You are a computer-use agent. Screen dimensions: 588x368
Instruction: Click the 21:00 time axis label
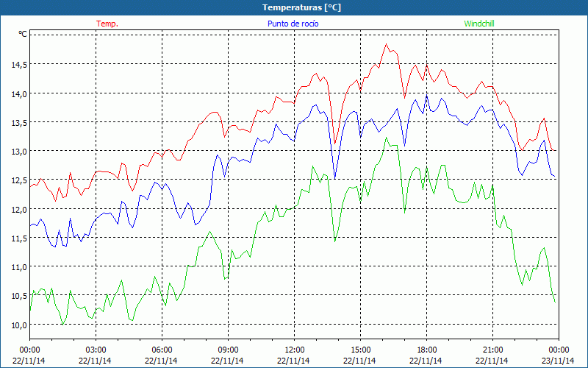click(x=492, y=350)
